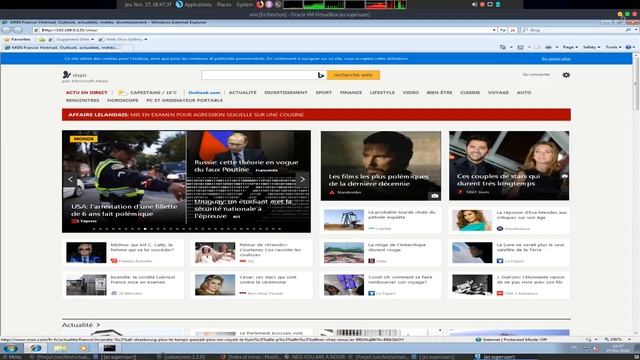Click the Add to Favorites bar icon
640x360 pixels.
(x=42, y=40)
